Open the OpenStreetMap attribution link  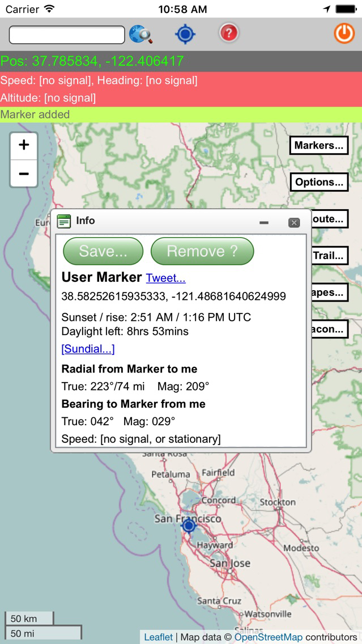tap(269, 637)
